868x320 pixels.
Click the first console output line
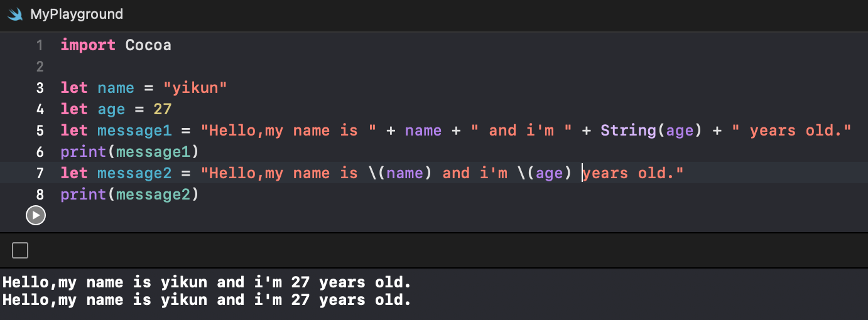[207, 282]
